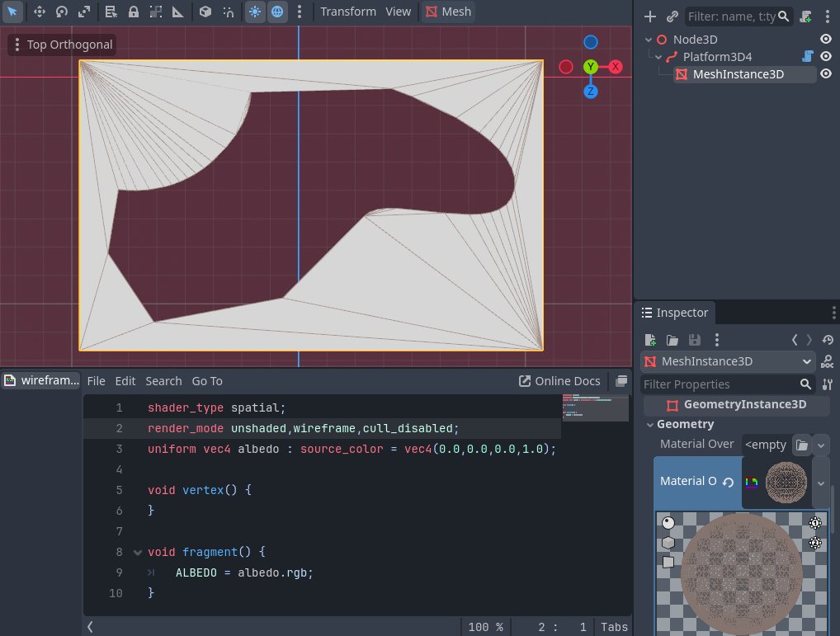840x636 pixels.
Task: Open the Mesh menu in toolbar
Action: pyautogui.click(x=449, y=12)
